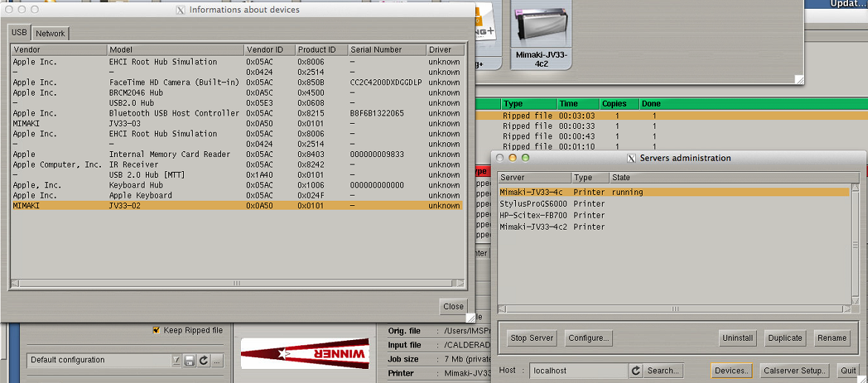Click the Rename server button
Viewport: 868px width, 383px height.
(x=832, y=338)
